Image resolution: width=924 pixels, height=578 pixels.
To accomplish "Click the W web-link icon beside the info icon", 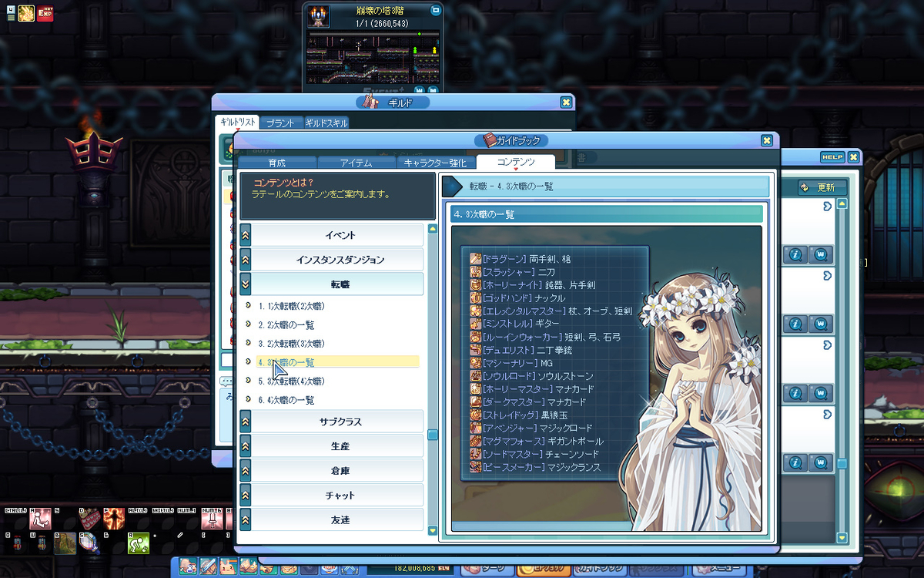I will click(821, 254).
